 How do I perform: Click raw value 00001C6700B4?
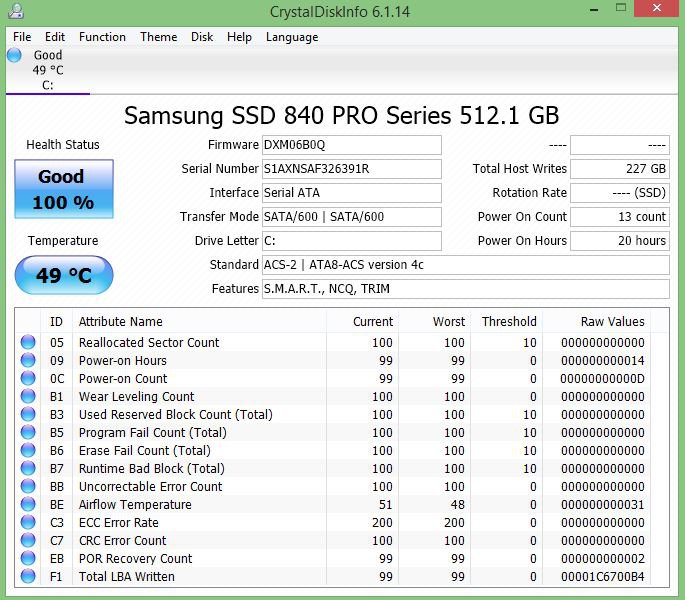(602, 576)
